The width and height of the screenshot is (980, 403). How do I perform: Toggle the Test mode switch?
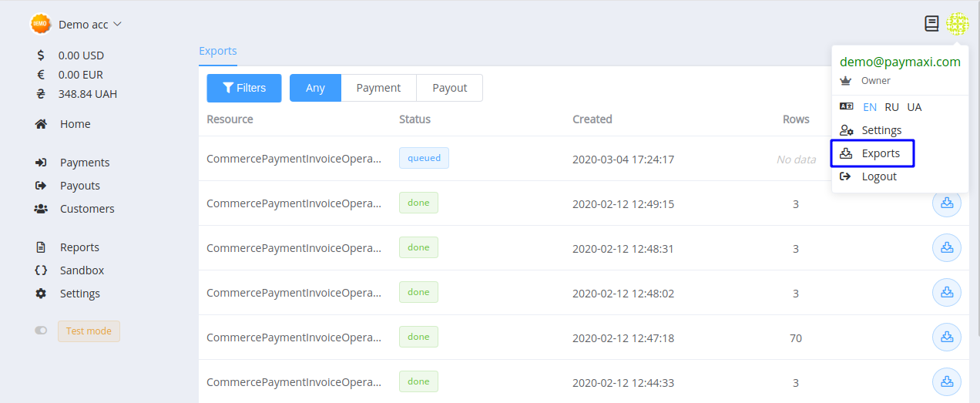click(x=42, y=331)
